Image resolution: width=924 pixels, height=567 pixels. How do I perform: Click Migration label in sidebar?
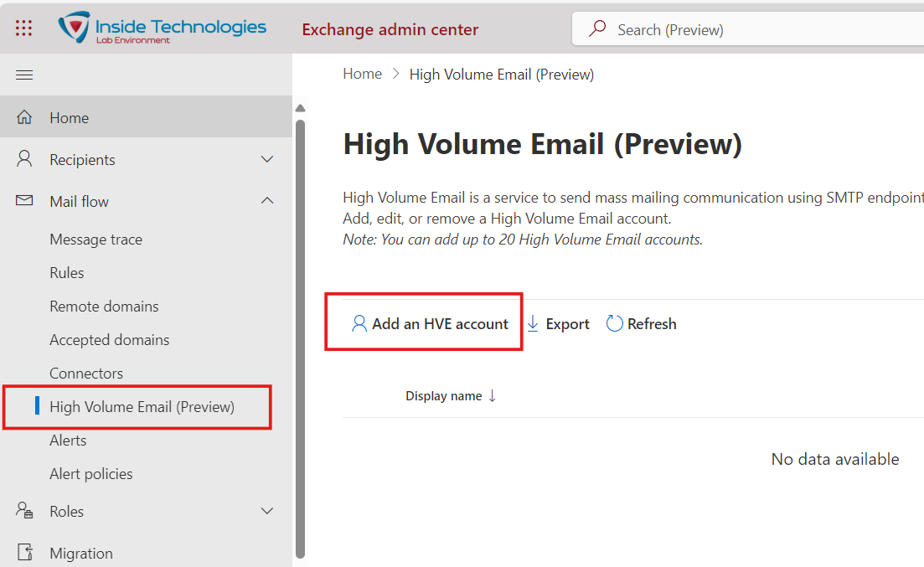click(80, 554)
